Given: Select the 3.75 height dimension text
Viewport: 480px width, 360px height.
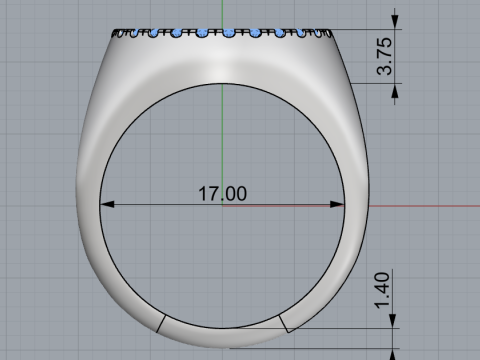Looking at the screenshot, I should point(384,56).
